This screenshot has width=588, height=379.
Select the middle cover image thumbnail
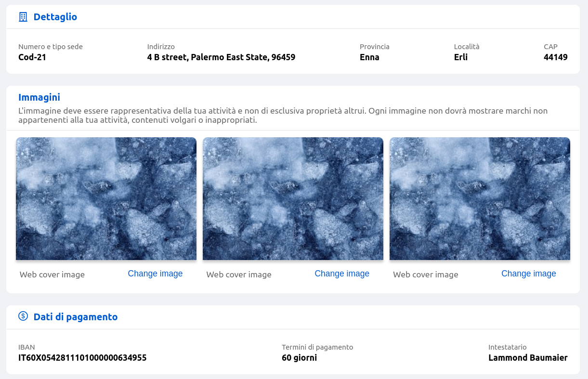293,198
